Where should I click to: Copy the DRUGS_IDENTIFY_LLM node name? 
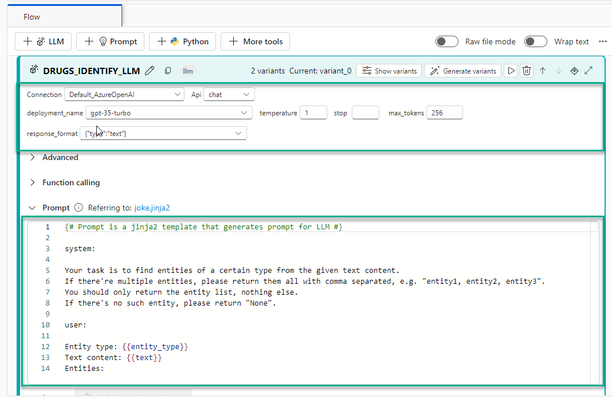(x=168, y=71)
